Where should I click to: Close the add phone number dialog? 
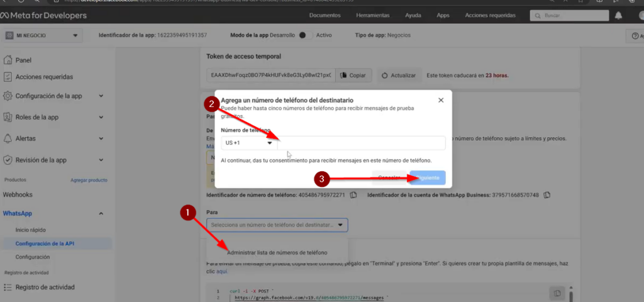point(441,100)
